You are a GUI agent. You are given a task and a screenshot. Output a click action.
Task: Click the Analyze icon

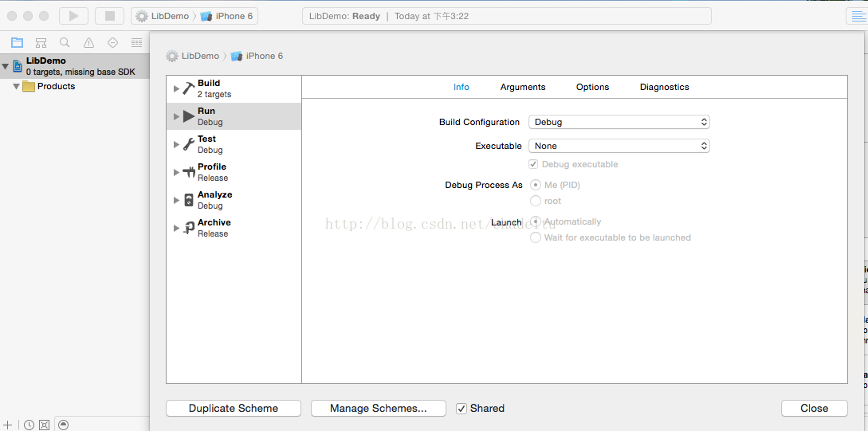(189, 200)
